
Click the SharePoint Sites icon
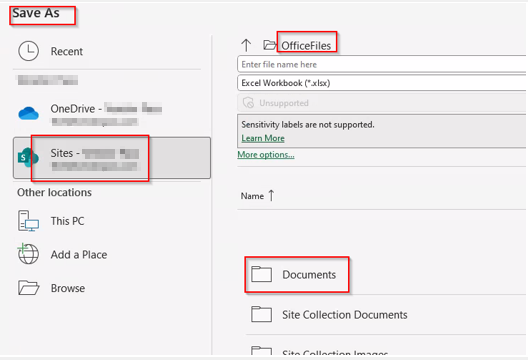(x=27, y=157)
